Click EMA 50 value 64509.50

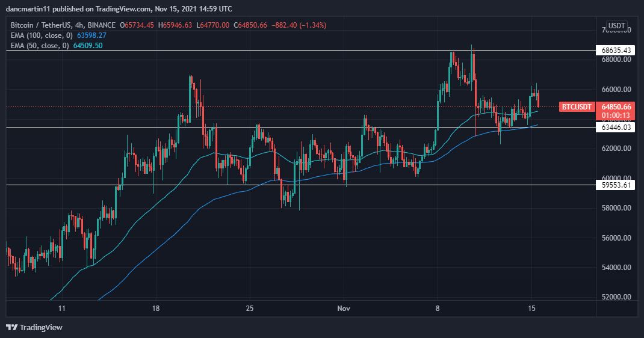click(x=88, y=46)
